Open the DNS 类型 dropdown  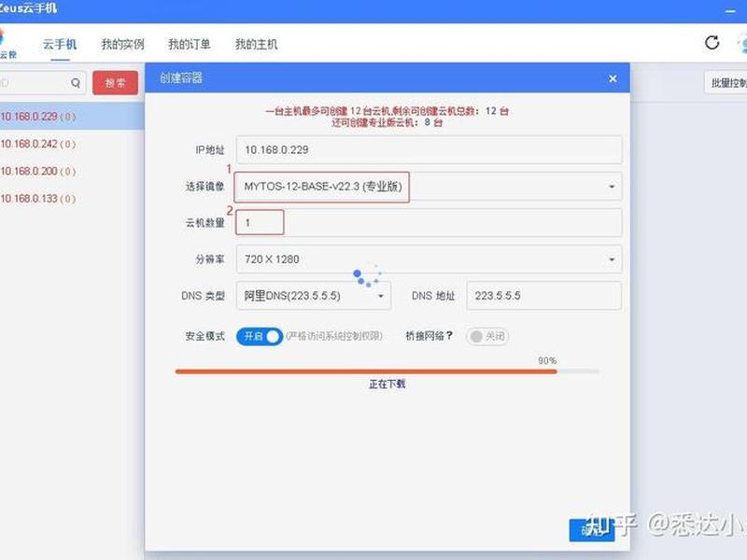(x=314, y=296)
